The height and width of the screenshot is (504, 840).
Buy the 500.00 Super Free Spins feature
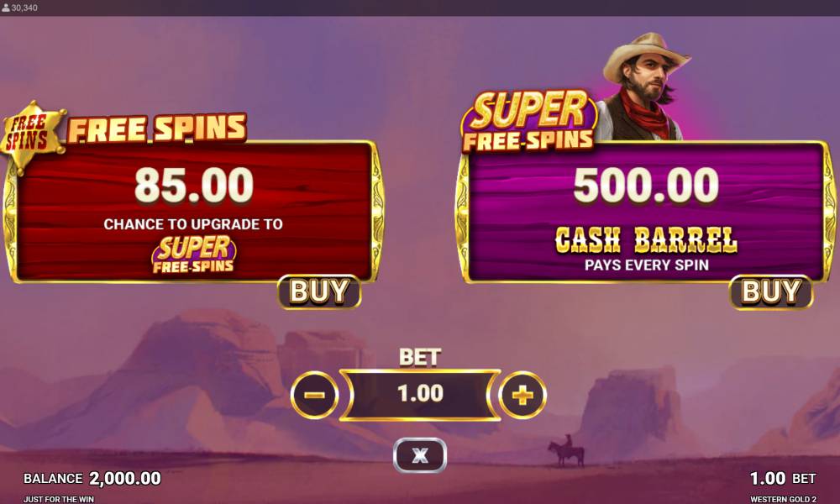(x=771, y=292)
